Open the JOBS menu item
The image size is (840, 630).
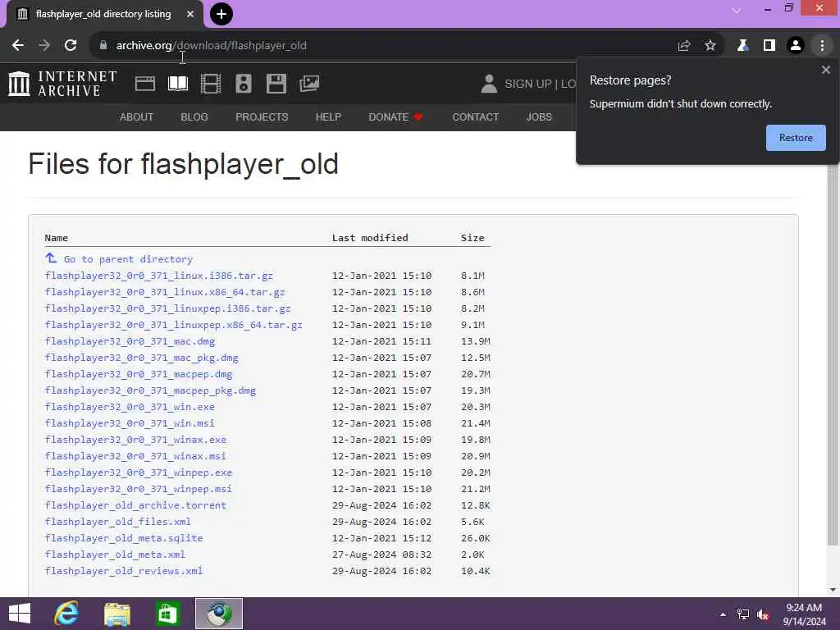click(x=539, y=116)
